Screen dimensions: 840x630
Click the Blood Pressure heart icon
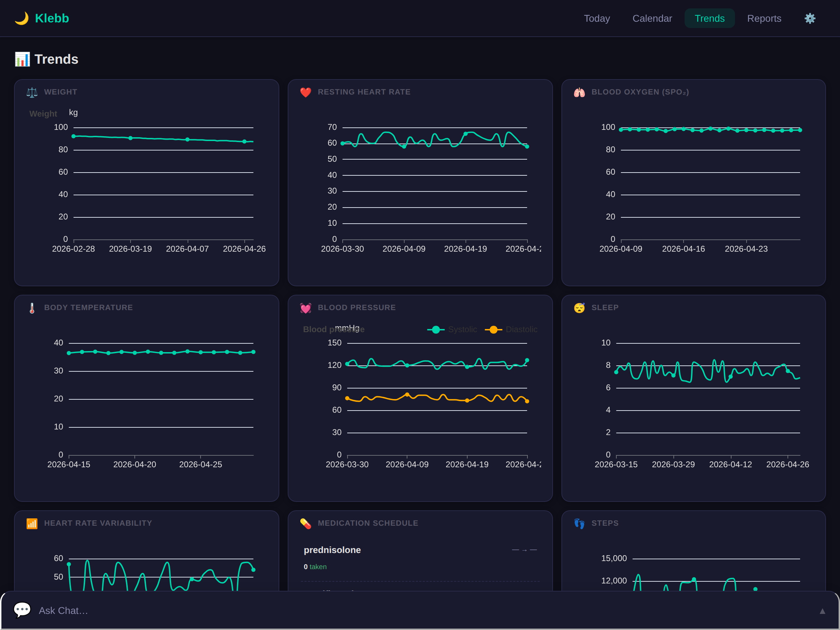coord(306,308)
